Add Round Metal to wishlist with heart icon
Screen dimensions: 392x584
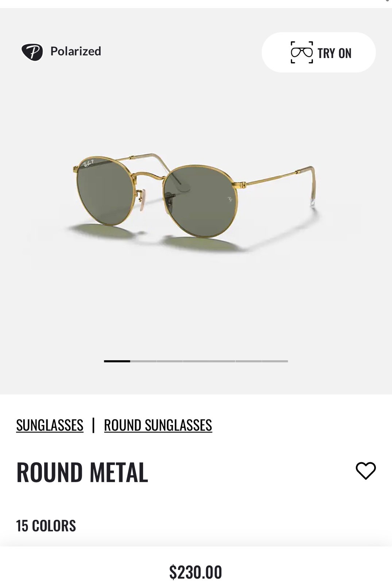(365, 470)
